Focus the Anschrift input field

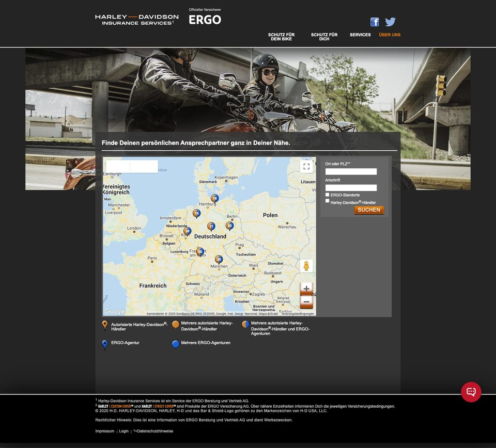[x=351, y=188]
